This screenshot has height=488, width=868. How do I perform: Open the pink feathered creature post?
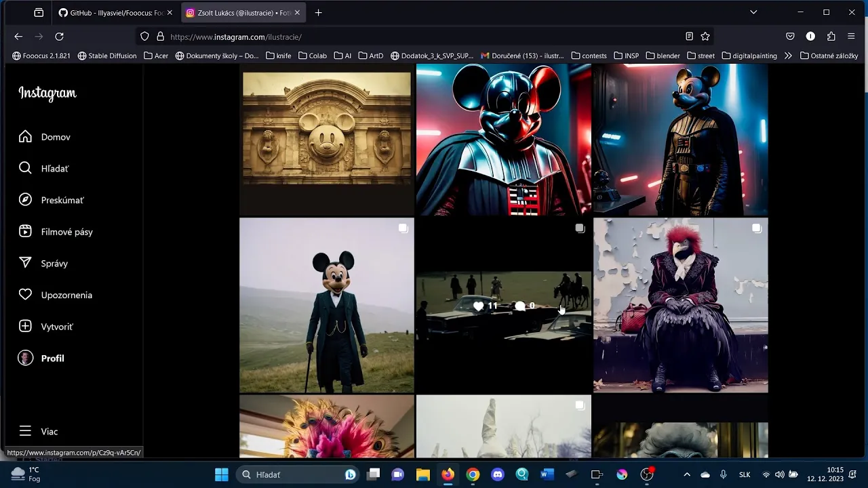click(327, 426)
